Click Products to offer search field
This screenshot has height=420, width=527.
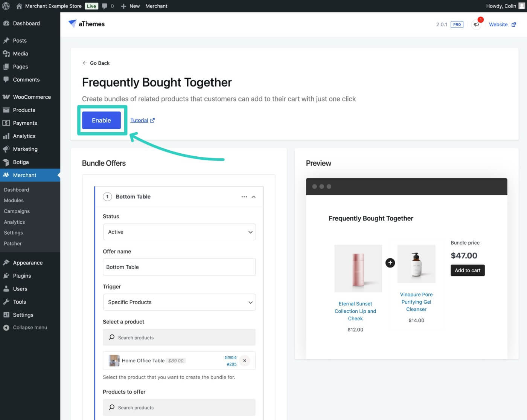[x=179, y=408]
